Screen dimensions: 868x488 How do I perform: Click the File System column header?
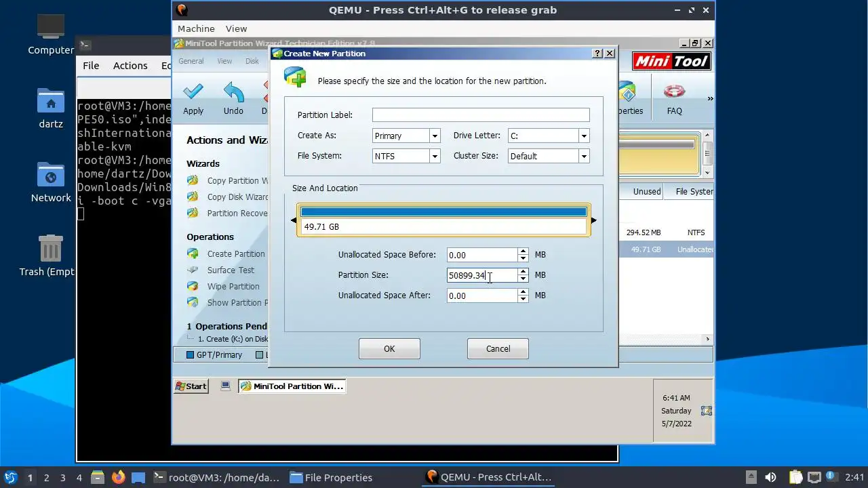click(x=690, y=192)
